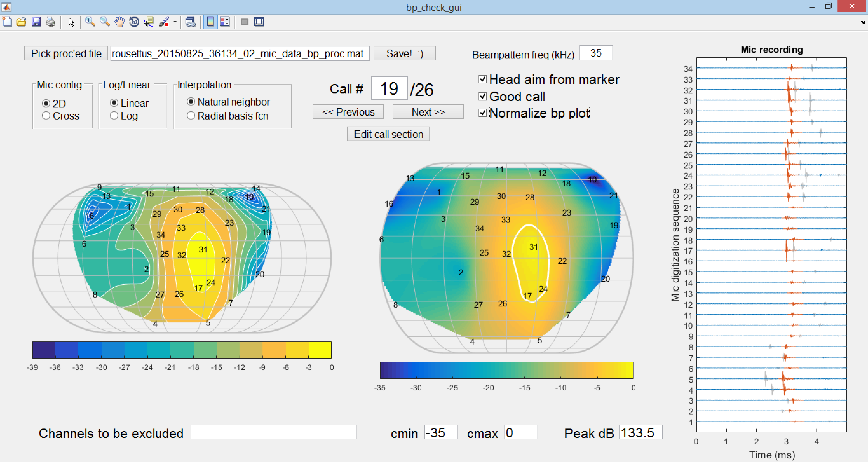The width and height of the screenshot is (868, 462).
Task: Click the zoom in magnifier icon
Action: [90, 22]
